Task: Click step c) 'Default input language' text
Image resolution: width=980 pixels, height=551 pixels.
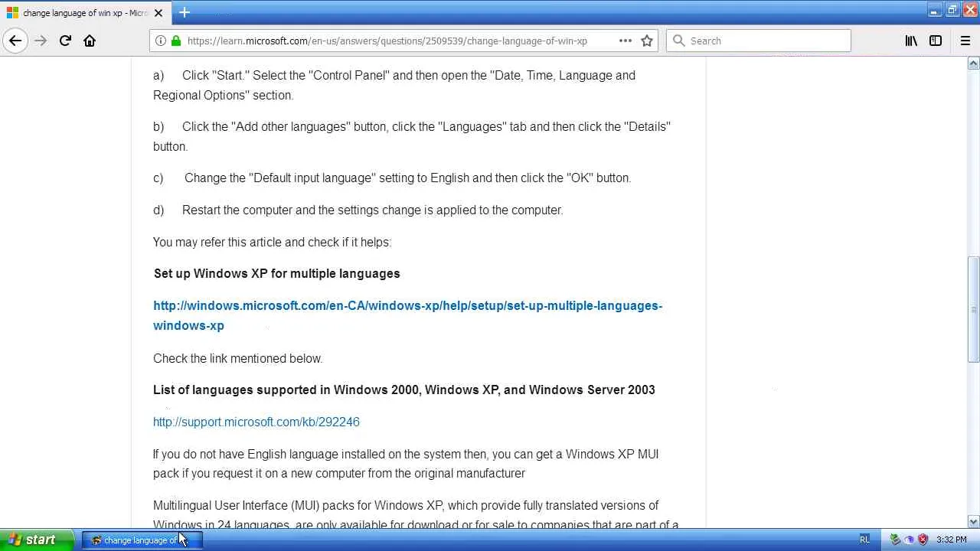Action: [407, 178]
